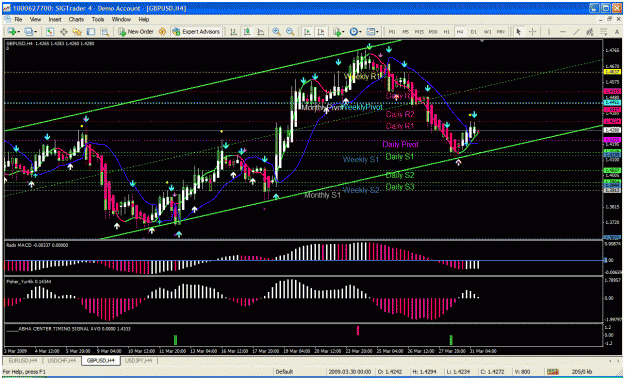Set timeframe to M15
625x378 pixels.
tap(419, 32)
